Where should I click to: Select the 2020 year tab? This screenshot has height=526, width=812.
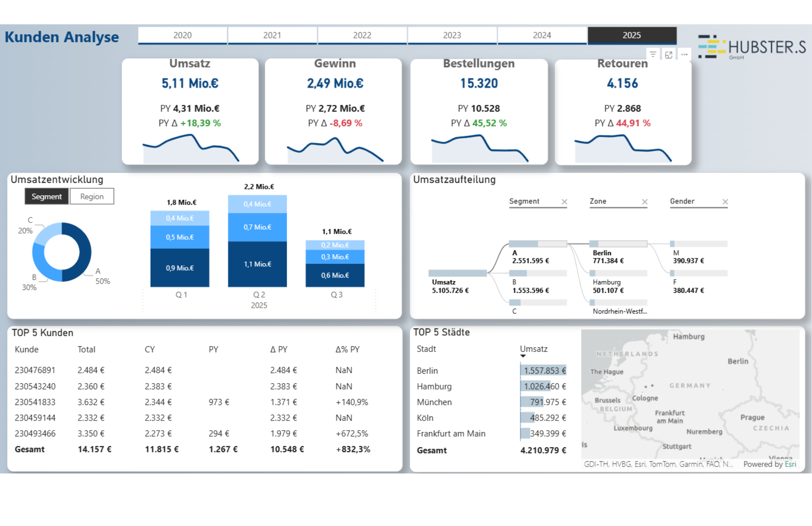pos(182,35)
